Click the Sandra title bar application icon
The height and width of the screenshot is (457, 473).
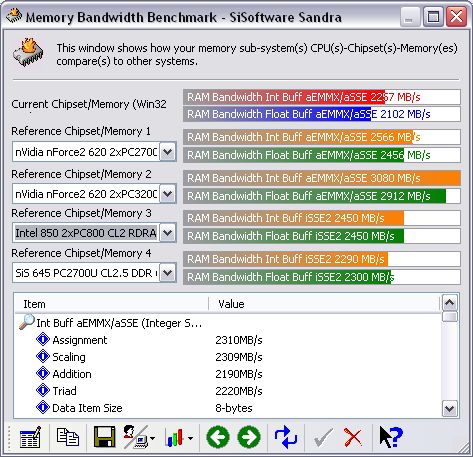pos(14,16)
